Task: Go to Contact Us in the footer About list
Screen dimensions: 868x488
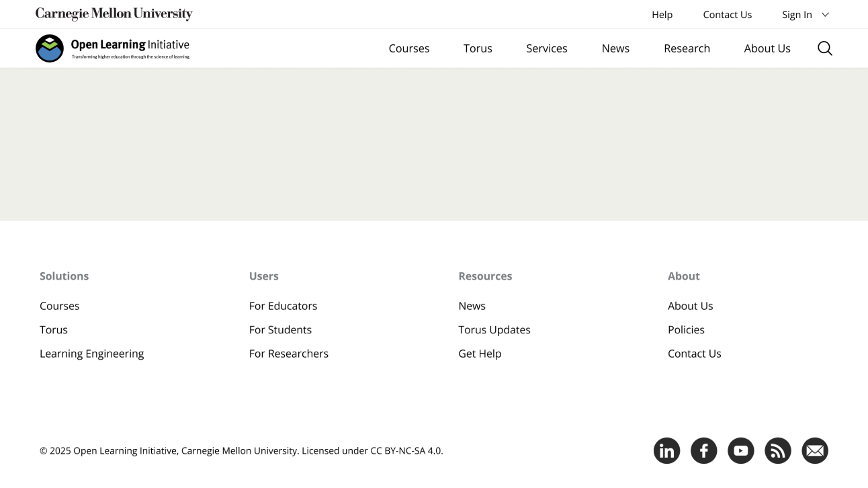Action: click(x=695, y=354)
